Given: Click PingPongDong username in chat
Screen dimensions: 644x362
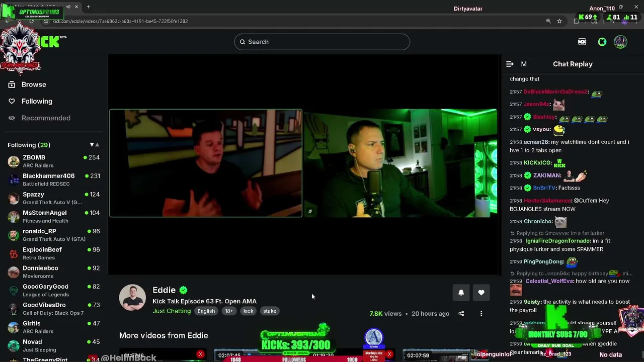Looking at the screenshot, I should pyautogui.click(x=543, y=261).
